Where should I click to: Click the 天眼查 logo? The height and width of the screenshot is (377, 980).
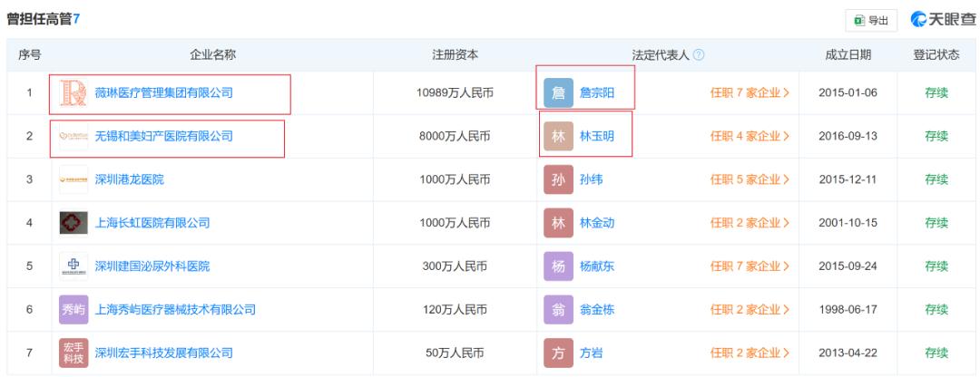[x=941, y=19]
